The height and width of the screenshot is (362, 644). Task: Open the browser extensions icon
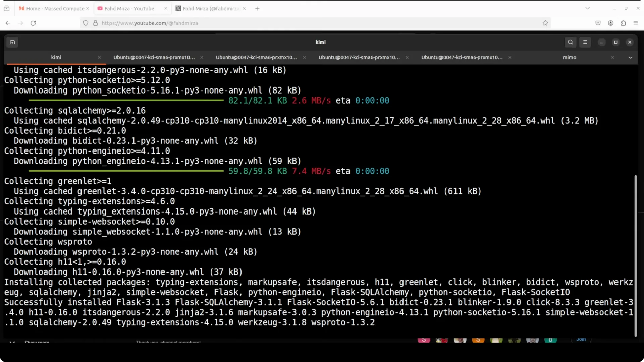click(x=623, y=23)
